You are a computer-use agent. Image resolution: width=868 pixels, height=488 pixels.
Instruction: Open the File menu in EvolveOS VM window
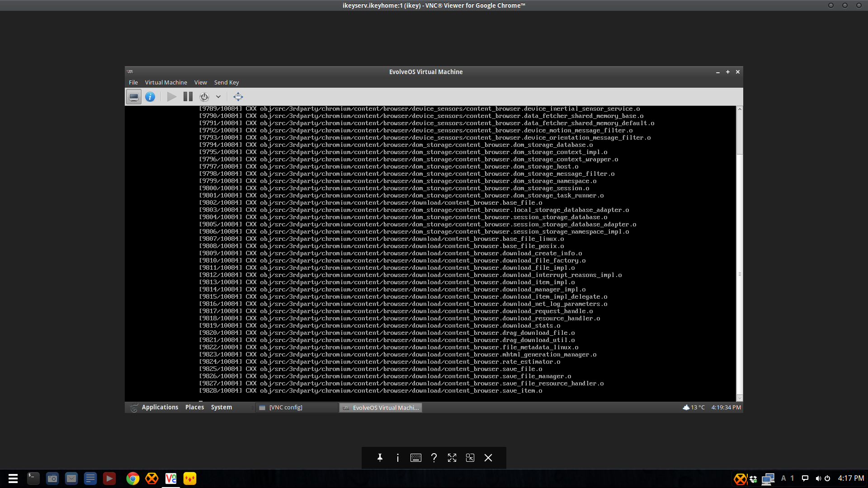click(133, 82)
